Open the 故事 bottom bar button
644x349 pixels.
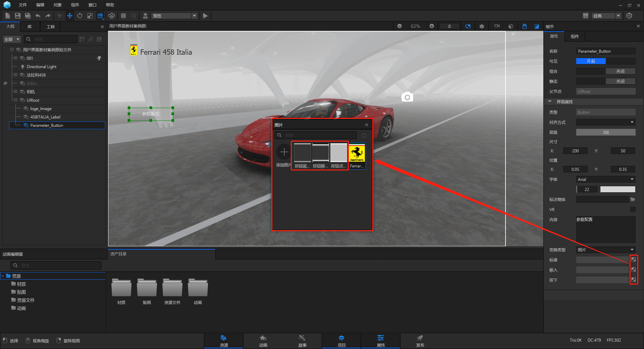302,341
